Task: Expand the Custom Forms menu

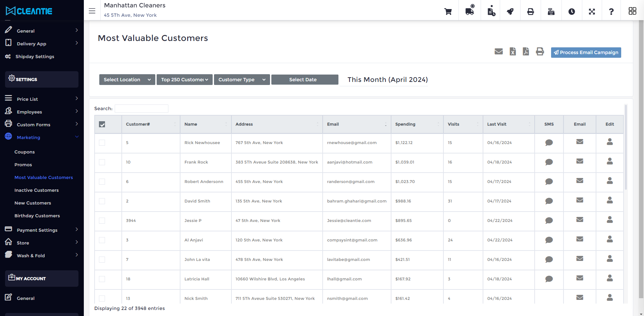Action: pos(42,125)
